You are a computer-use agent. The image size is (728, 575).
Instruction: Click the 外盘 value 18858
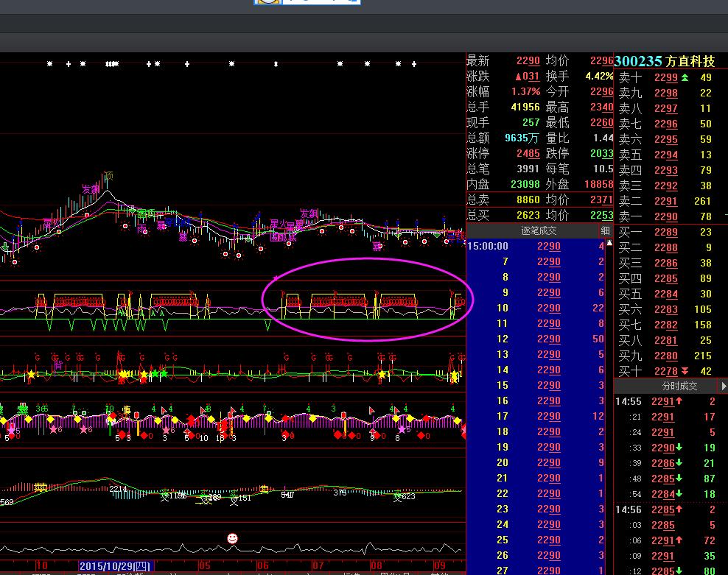599,184
